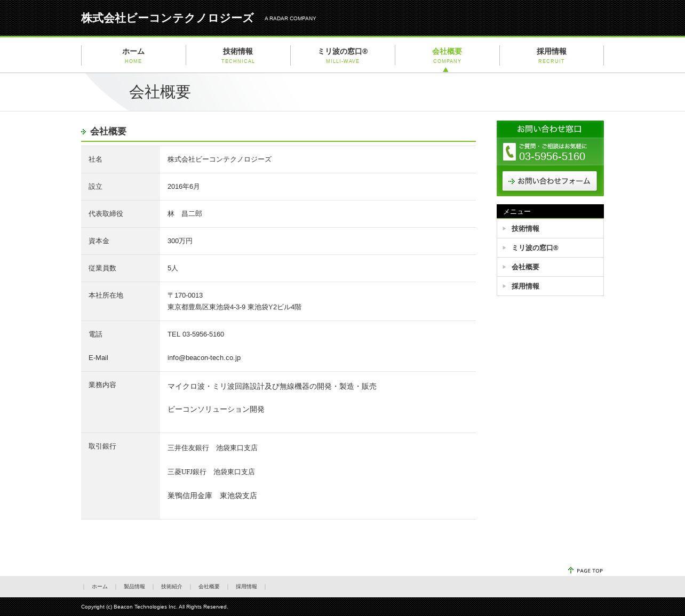Select 技術情報 in the sidebar menu

(550, 229)
